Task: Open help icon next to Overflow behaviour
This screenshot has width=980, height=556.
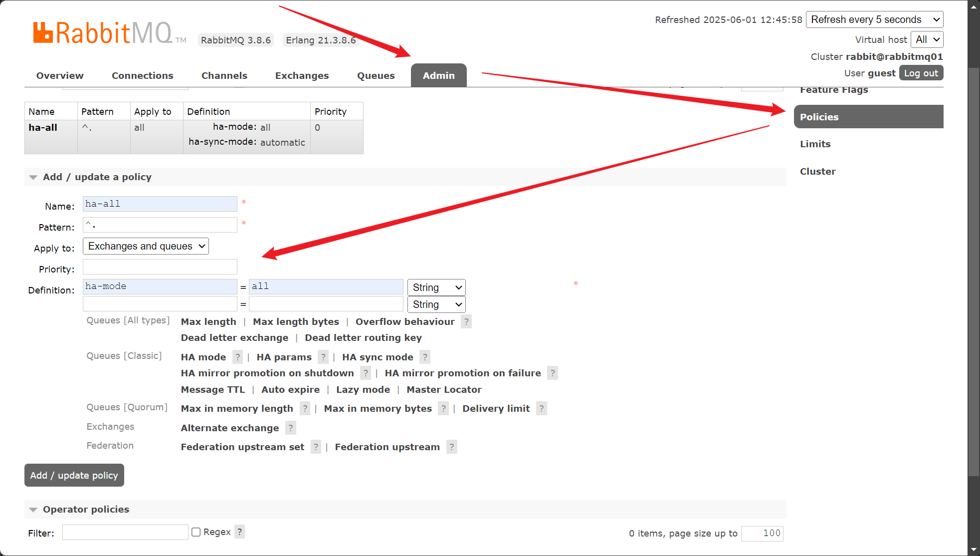Action: click(x=466, y=322)
